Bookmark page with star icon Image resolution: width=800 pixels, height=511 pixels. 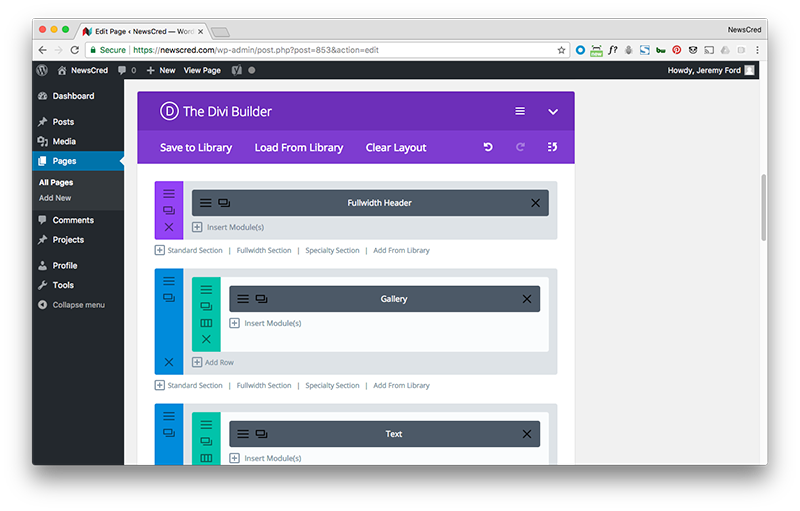coord(561,50)
